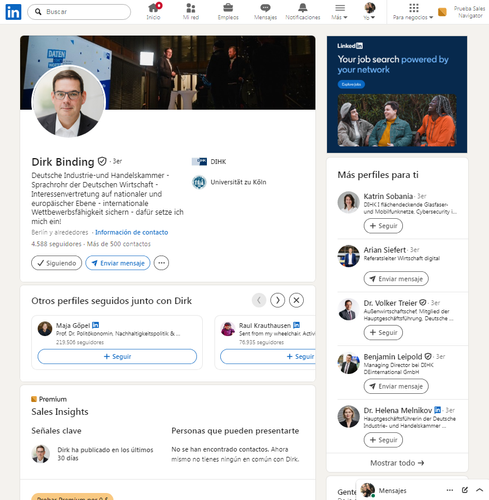Viewport: 489px width, 500px height.
Task: Click avatar in Mensajes chat bar
Action: click(368, 490)
